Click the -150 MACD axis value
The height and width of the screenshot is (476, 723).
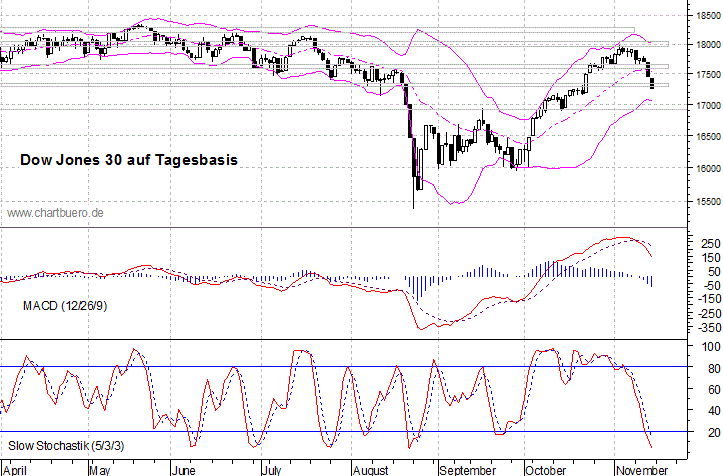tap(708, 299)
